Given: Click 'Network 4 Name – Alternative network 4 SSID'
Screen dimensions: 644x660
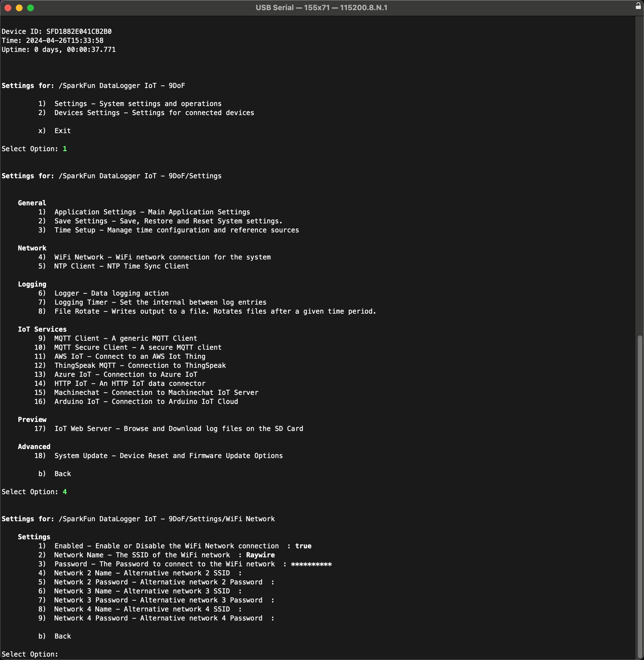Looking at the screenshot, I should [140, 609].
